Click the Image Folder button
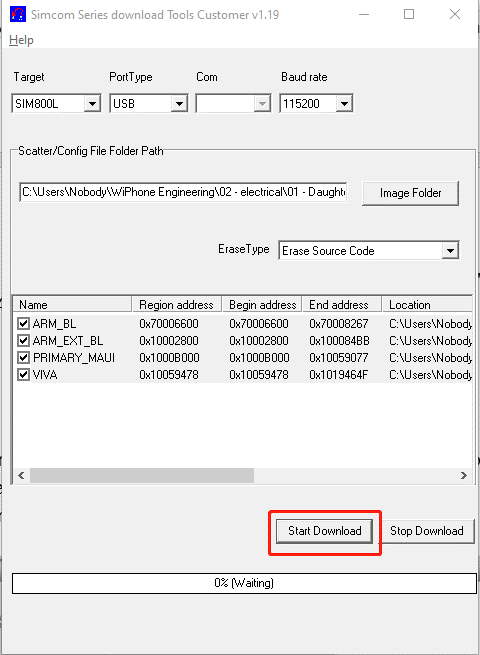The image size is (480, 655). point(410,193)
